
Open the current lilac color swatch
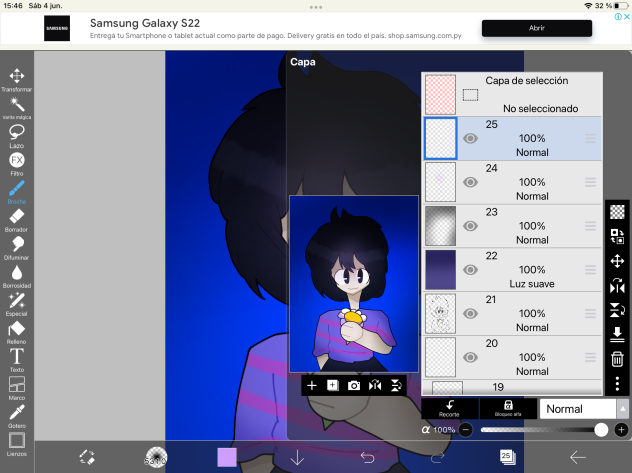coord(227,457)
